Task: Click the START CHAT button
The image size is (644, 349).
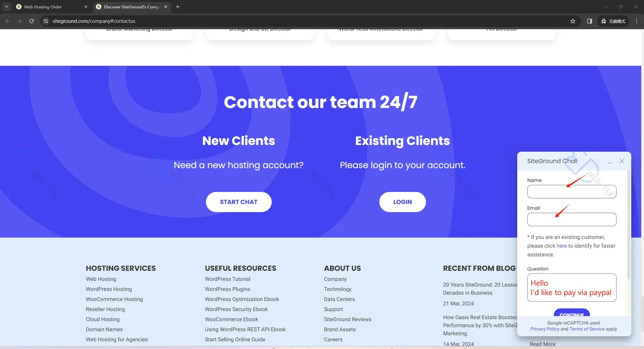Action: coord(238,202)
